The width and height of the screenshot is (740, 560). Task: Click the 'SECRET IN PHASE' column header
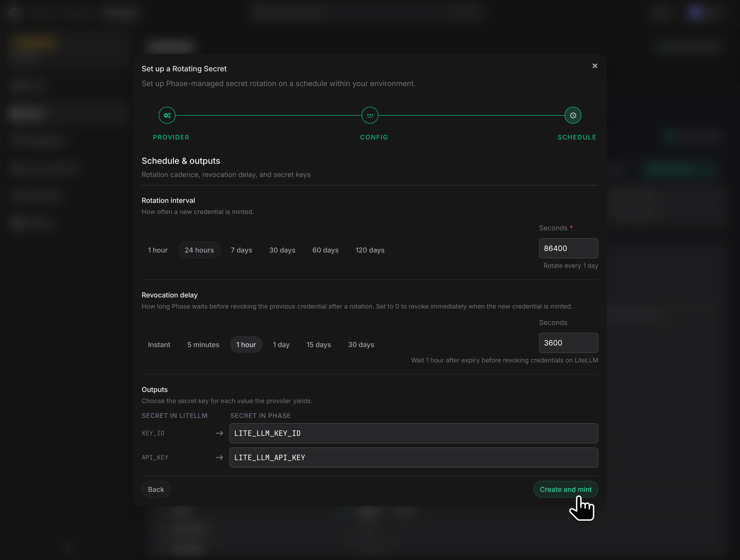[261, 416]
